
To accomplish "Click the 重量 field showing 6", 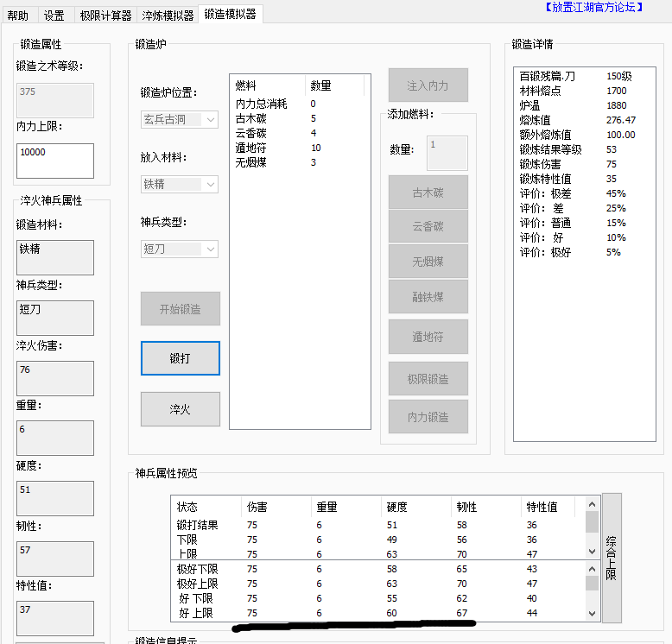I will click(55, 438).
